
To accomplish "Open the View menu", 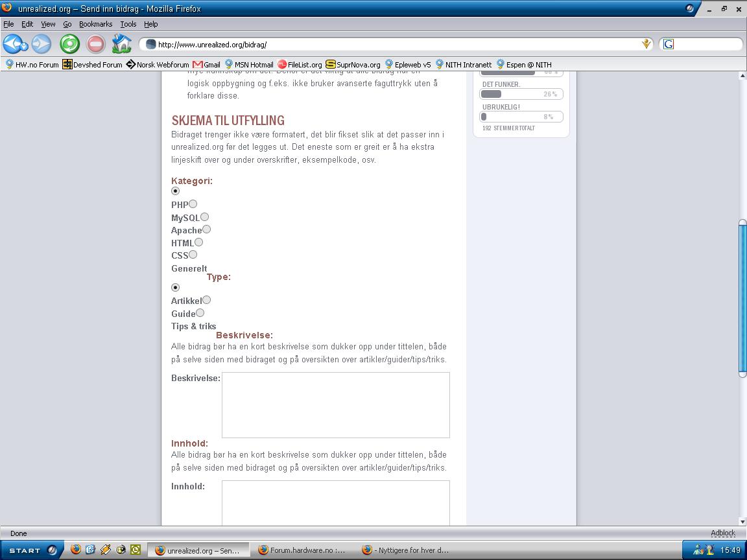I will pyautogui.click(x=48, y=24).
